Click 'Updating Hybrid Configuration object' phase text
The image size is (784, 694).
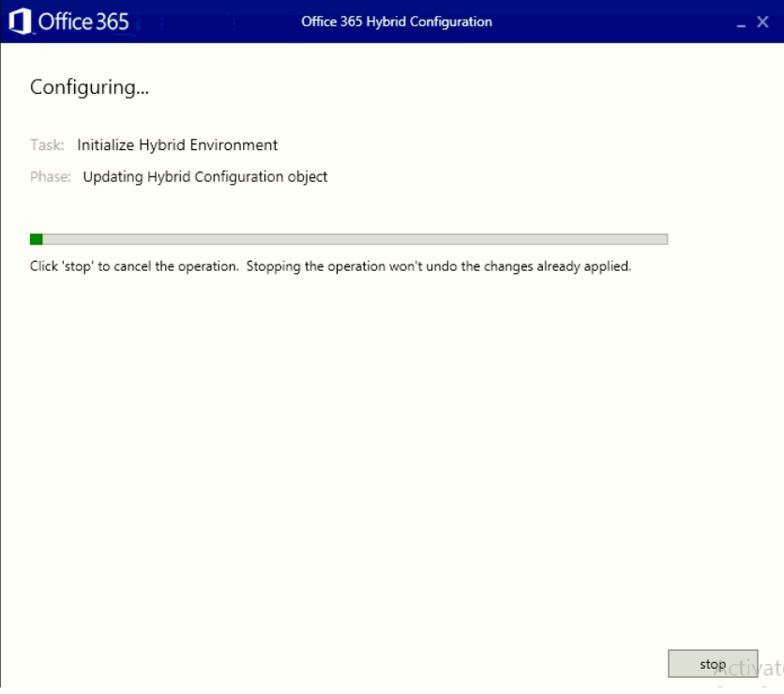point(205,177)
